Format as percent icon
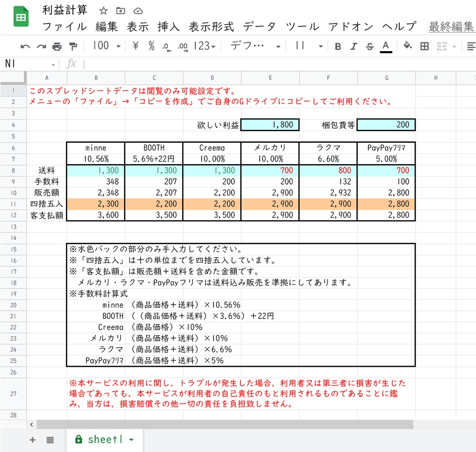476x452 pixels. 152,46
